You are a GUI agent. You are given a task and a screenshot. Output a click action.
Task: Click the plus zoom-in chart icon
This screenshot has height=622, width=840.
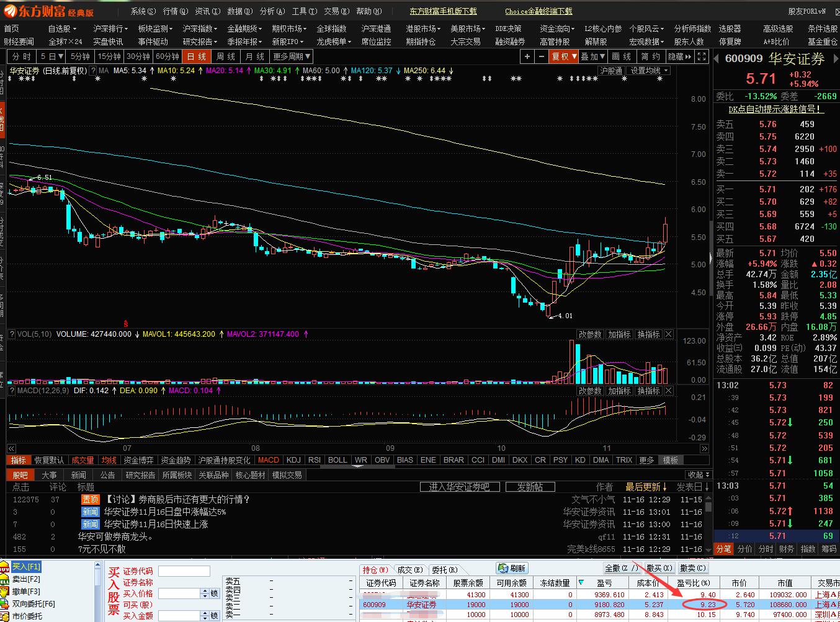[527, 56]
